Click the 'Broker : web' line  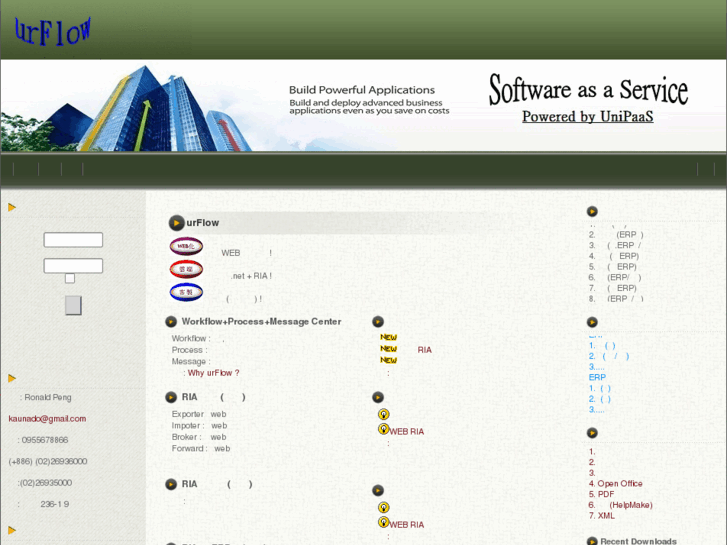pos(199,437)
